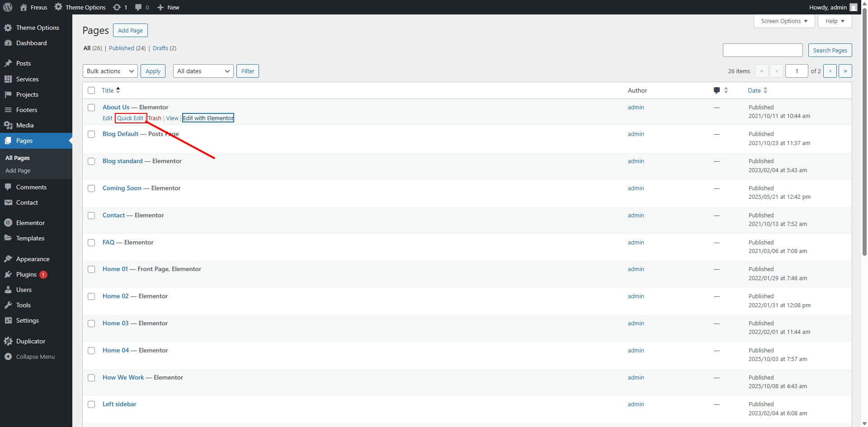Click the Collapse Menu icon
This screenshot has width=868, height=427.
8,357
